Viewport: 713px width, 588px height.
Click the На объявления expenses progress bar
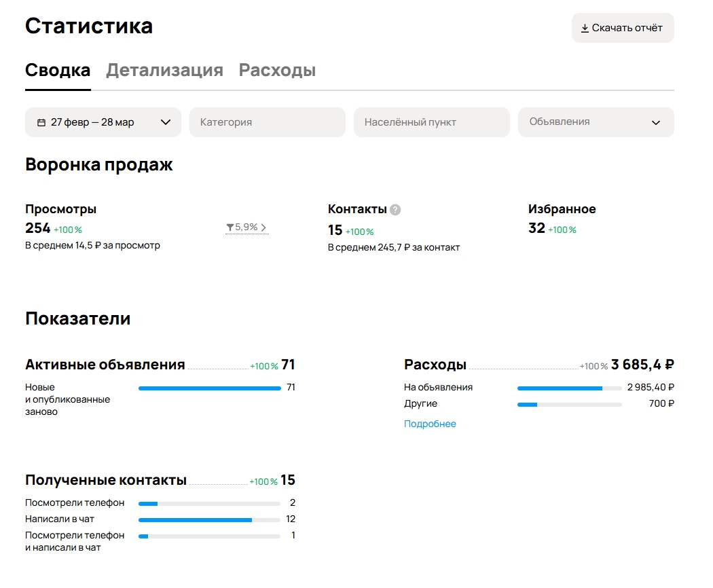[569, 388]
